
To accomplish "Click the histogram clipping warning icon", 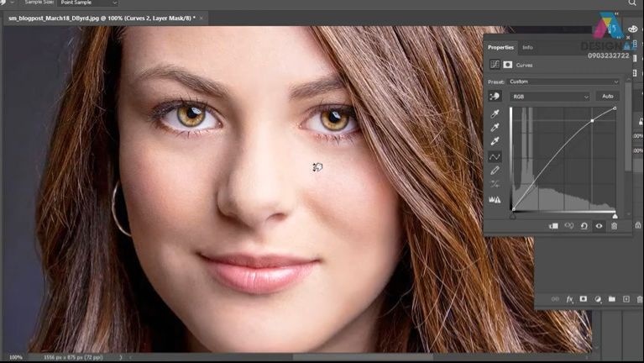I will [x=495, y=199].
